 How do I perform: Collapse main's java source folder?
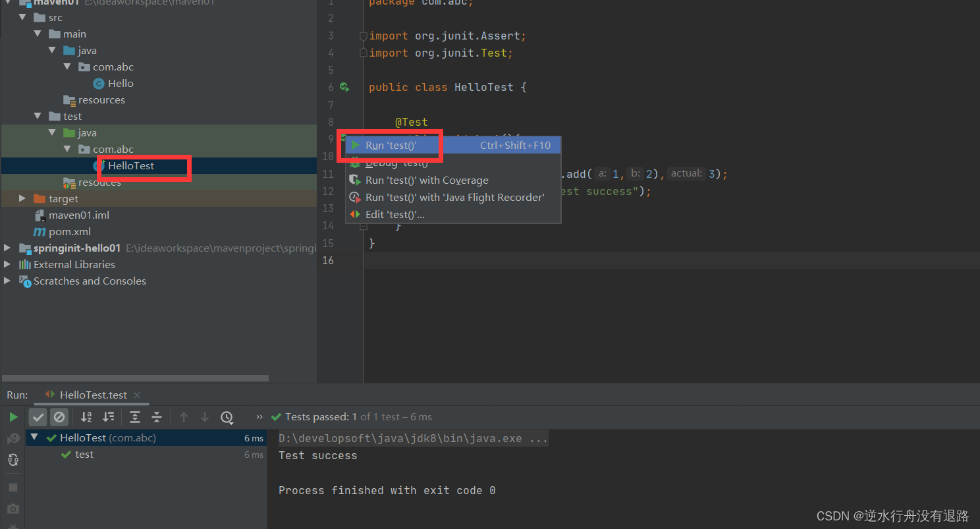(53, 51)
